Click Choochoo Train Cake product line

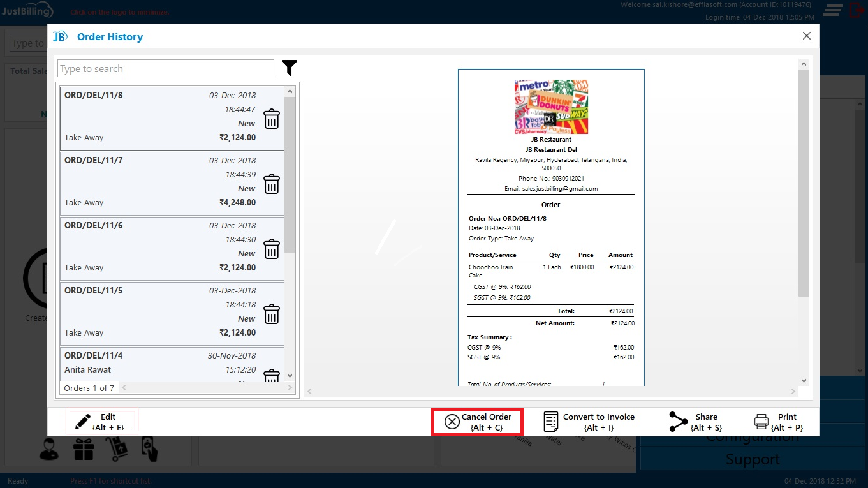pos(551,271)
